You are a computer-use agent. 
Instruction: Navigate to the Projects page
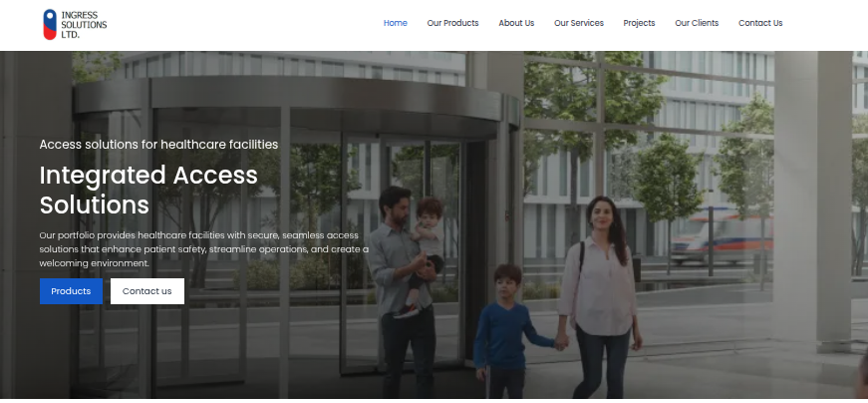tap(640, 23)
